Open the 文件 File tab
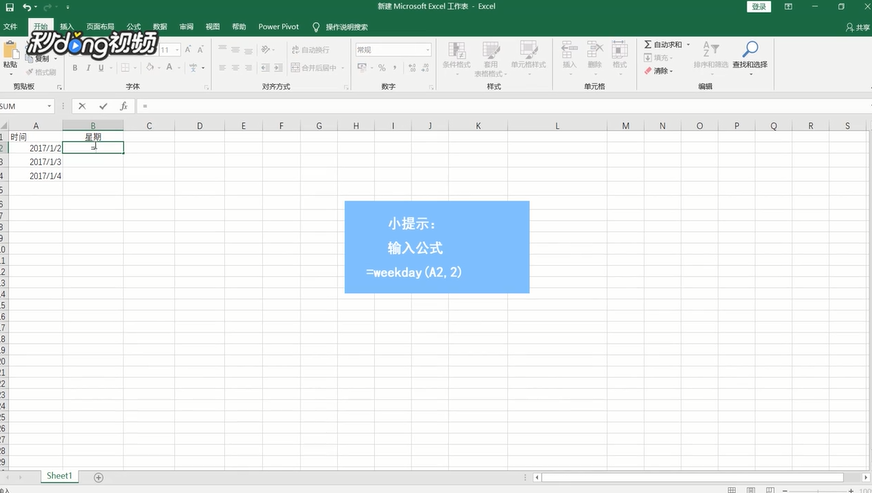Viewport: 872px width, 493px height. tap(10, 27)
